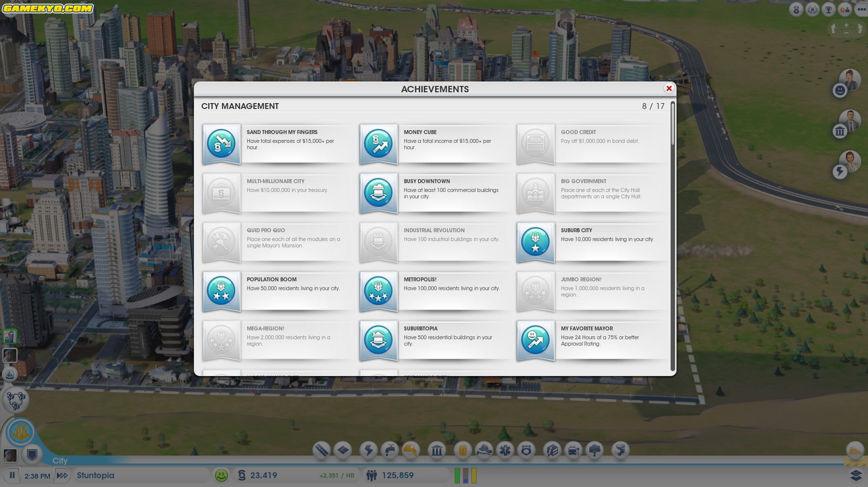Image resolution: width=868 pixels, height=487 pixels.
Task: Open the happiness advisor smiley bubble
Action: point(840,90)
